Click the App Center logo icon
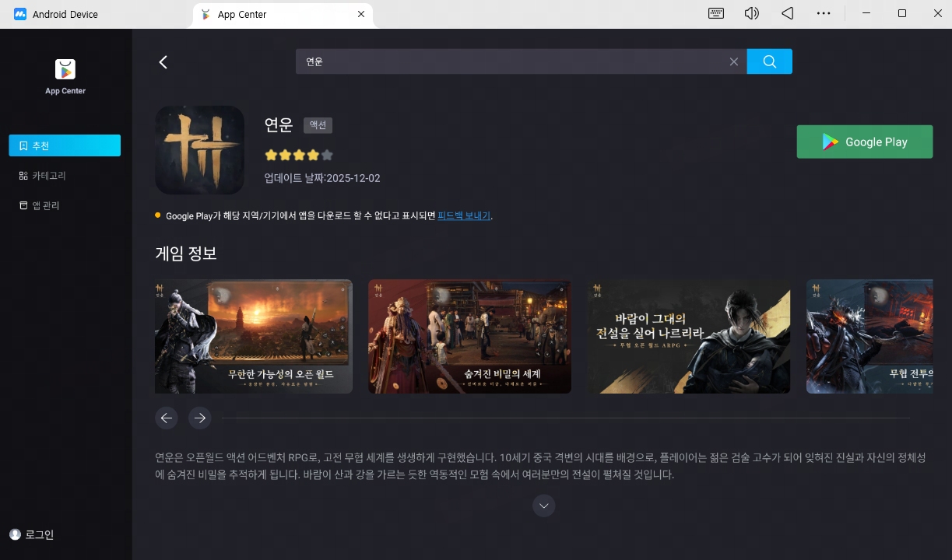The width and height of the screenshot is (952, 560). point(65,70)
